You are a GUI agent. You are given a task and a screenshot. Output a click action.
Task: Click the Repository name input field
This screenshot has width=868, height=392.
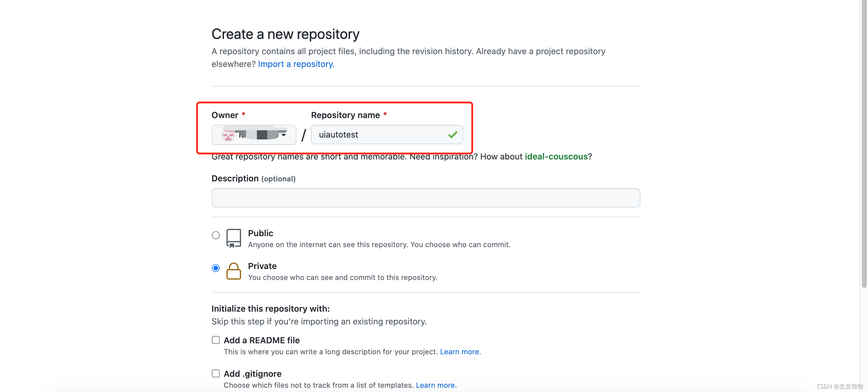387,135
